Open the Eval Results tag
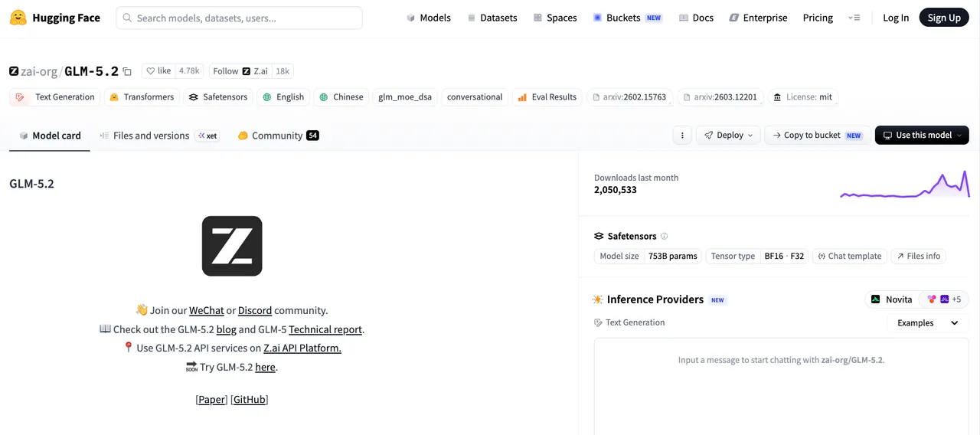The width and height of the screenshot is (980, 435). pyautogui.click(x=547, y=97)
